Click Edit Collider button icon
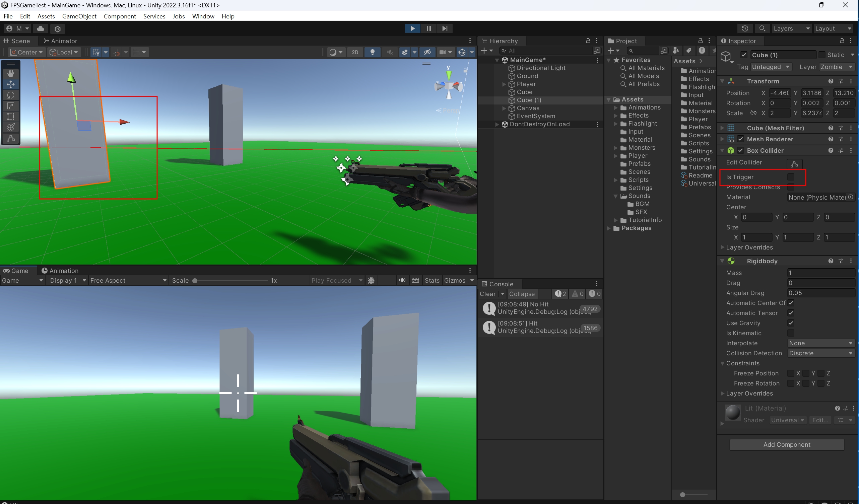The image size is (859, 504). tap(794, 164)
